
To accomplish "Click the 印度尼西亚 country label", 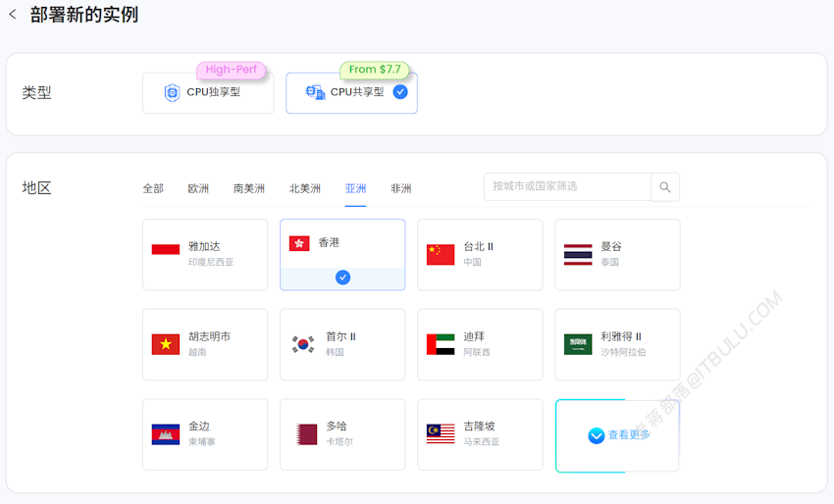I will 211,262.
